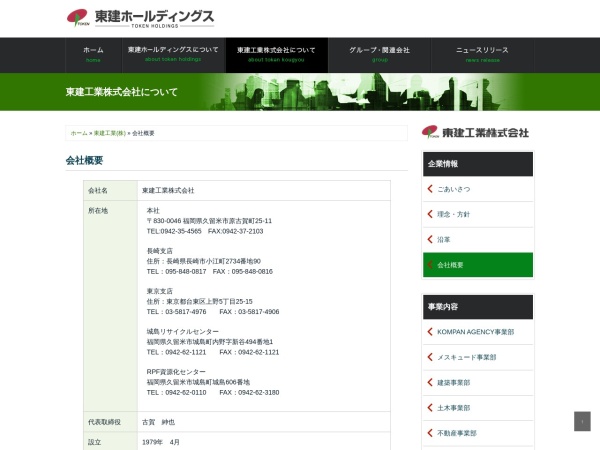The image size is (600, 450).
Task: Click chevron icon beside メスキュード事業部
Action: (430, 357)
